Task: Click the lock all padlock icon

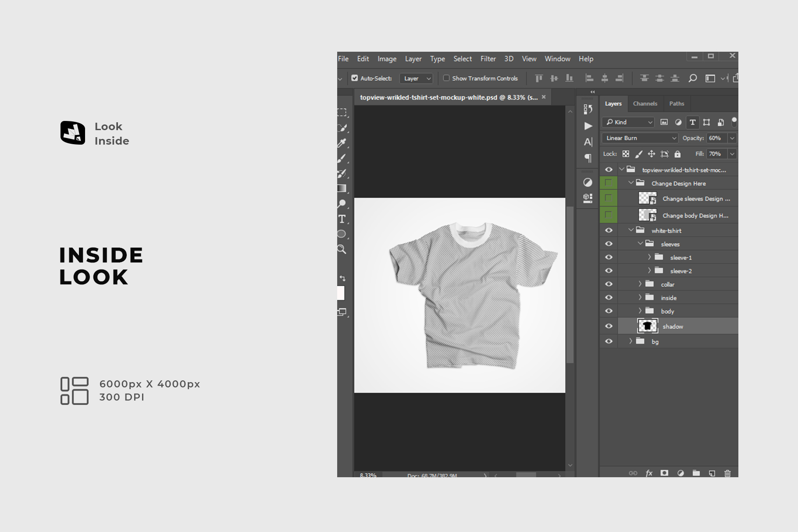Action: point(677,154)
